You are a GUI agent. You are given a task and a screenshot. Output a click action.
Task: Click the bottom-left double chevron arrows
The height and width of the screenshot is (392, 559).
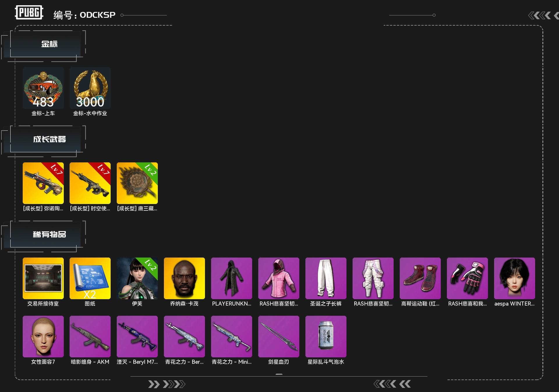pos(167,384)
